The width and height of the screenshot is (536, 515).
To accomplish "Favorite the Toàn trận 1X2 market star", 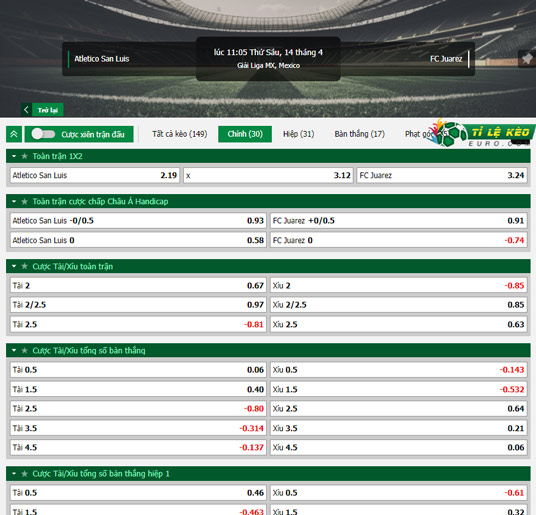I will 24,156.
